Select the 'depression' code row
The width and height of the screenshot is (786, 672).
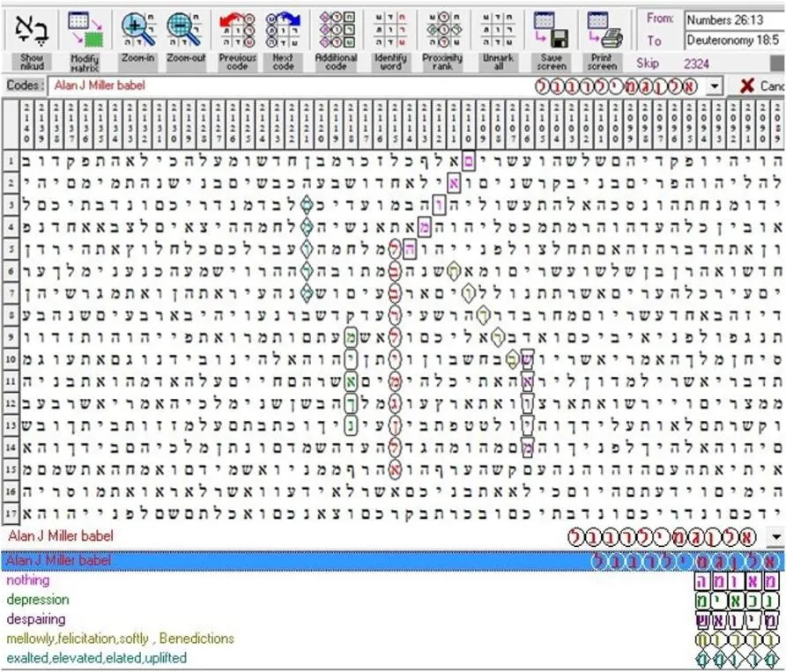(x=392, y=600)
